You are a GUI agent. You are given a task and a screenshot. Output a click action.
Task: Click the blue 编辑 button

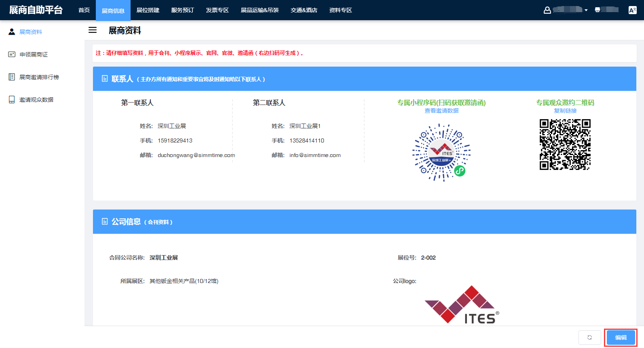[x=621, y=338]
